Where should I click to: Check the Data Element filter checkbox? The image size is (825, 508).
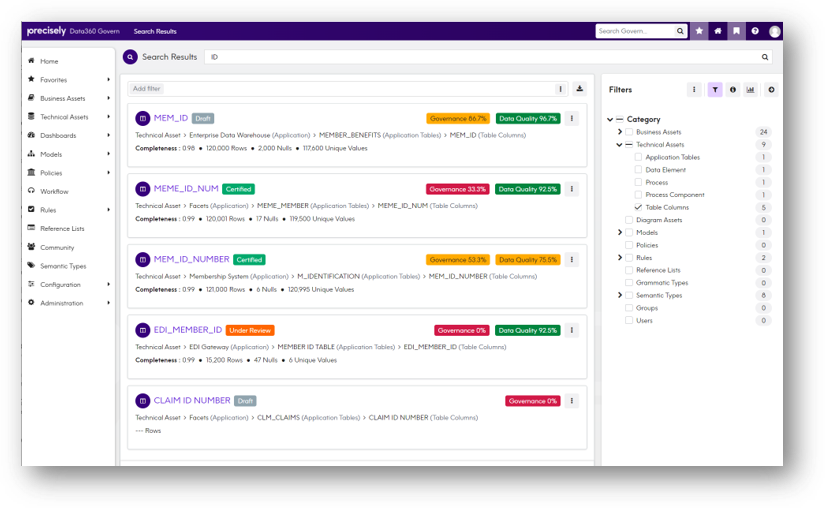638,169
